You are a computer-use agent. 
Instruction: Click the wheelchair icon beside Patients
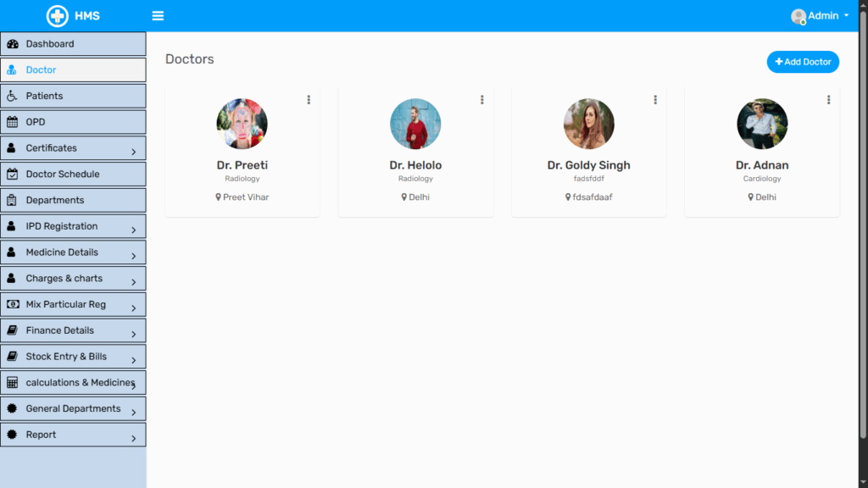12,96
